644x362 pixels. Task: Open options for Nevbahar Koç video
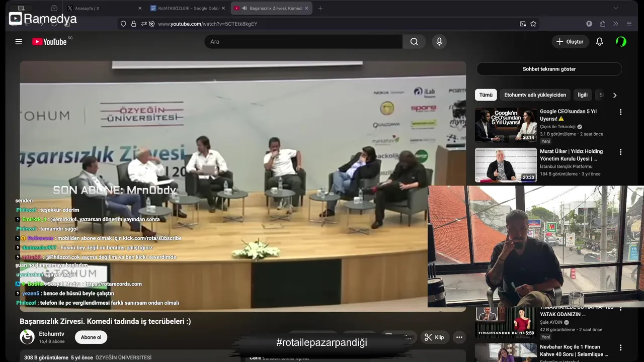coord(620,347)
